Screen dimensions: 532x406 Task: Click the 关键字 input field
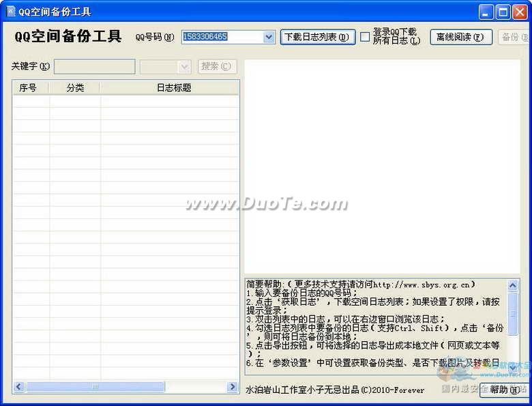(x=95, y=67)
